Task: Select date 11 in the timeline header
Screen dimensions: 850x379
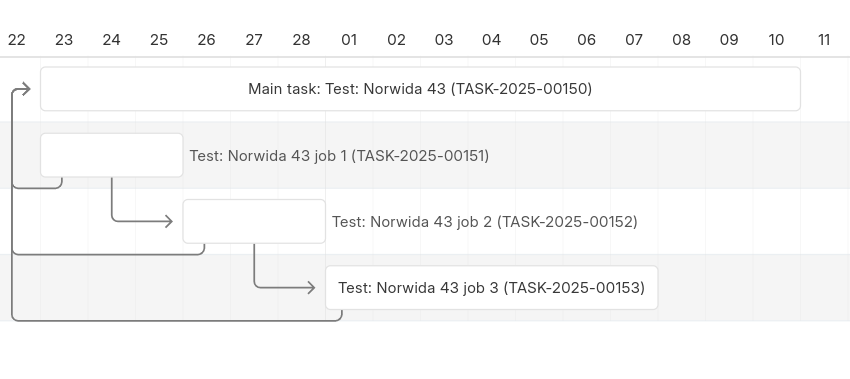Action: [x=824, y=40]
